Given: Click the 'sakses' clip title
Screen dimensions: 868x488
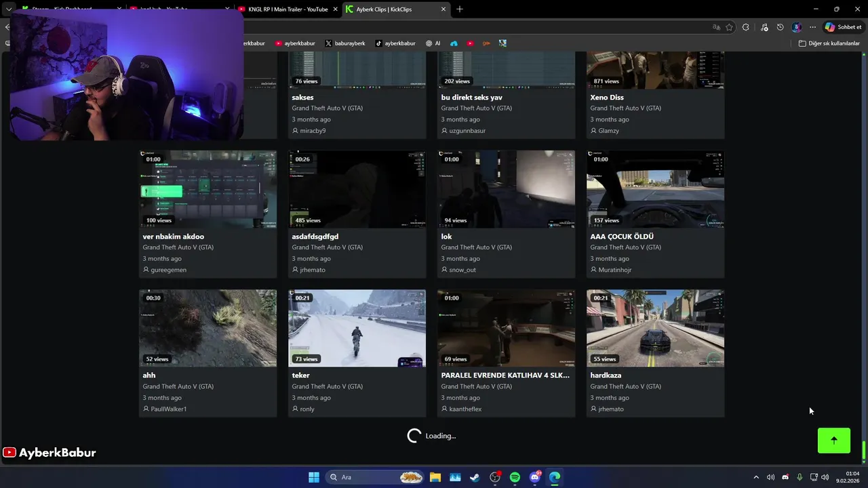Looking at the screenshot, I should [x=302, y=98].
